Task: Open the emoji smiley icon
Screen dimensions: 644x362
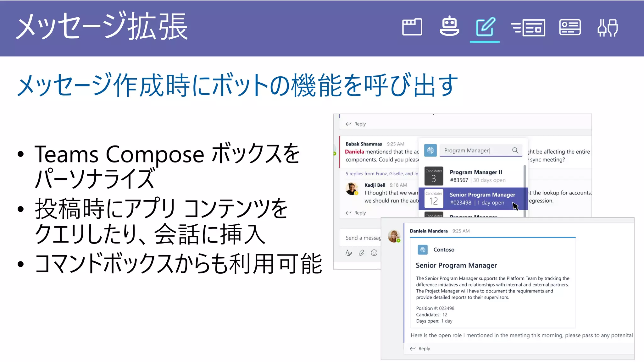Action: pyautogui.click(x=374, y=253)
